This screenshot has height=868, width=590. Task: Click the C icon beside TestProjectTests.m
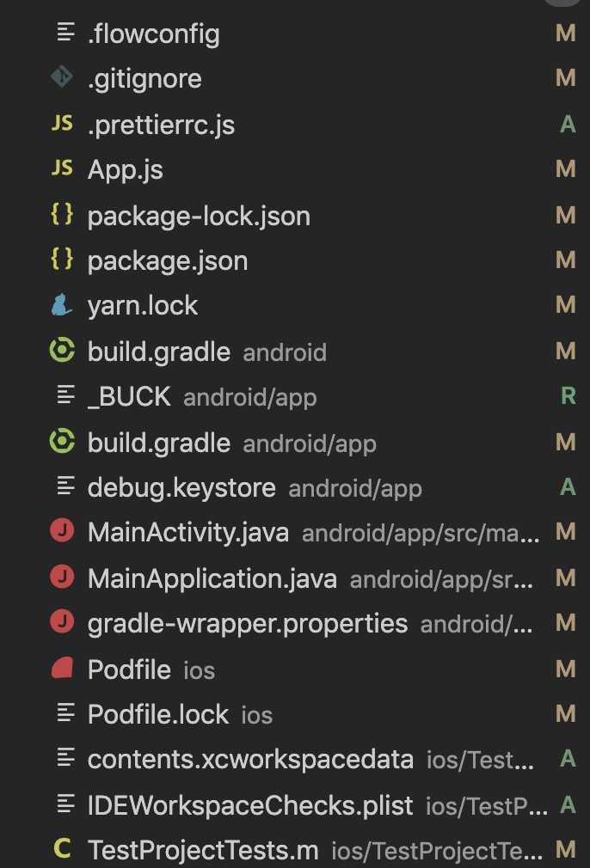[x=62, y=850]
